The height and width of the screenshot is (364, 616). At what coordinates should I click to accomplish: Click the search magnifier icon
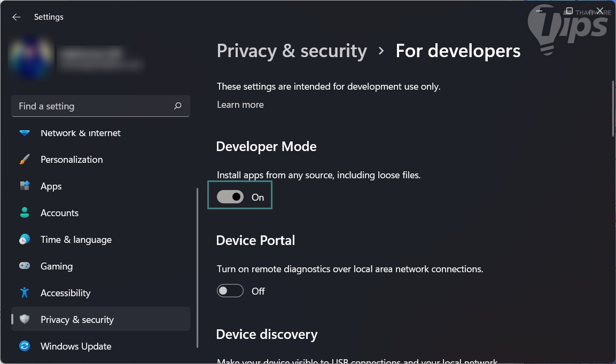(x=178, y=106)
